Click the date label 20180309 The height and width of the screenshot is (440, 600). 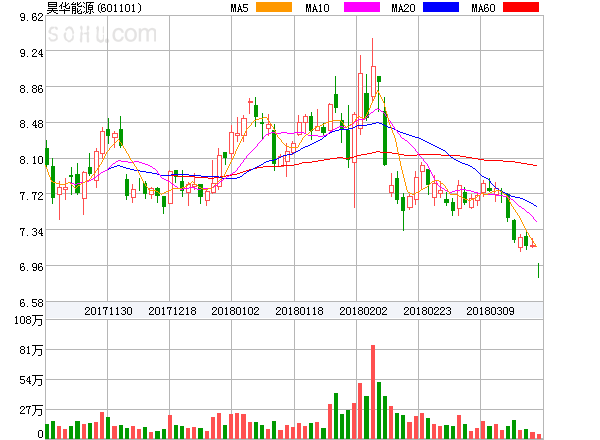(490, 311)
